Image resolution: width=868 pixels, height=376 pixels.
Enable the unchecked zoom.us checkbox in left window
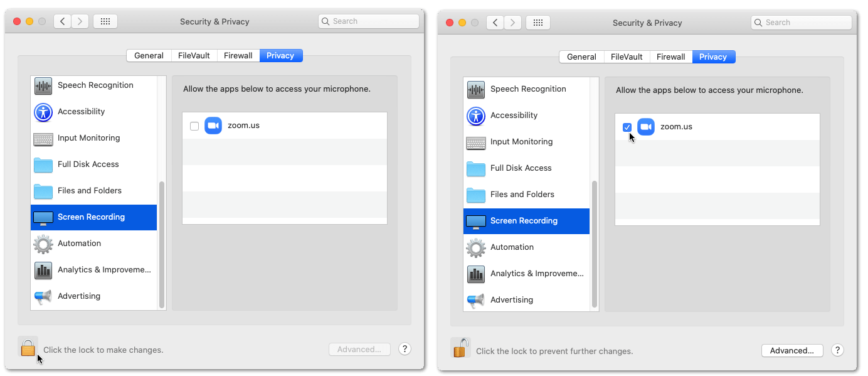click(x=194, y=126)
